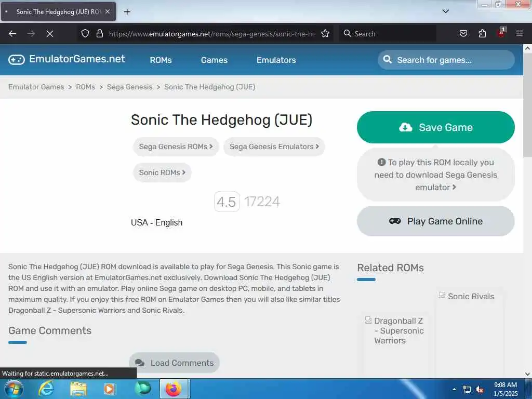
Task: Click the Save Game button
Action: (x=436, y=127)
